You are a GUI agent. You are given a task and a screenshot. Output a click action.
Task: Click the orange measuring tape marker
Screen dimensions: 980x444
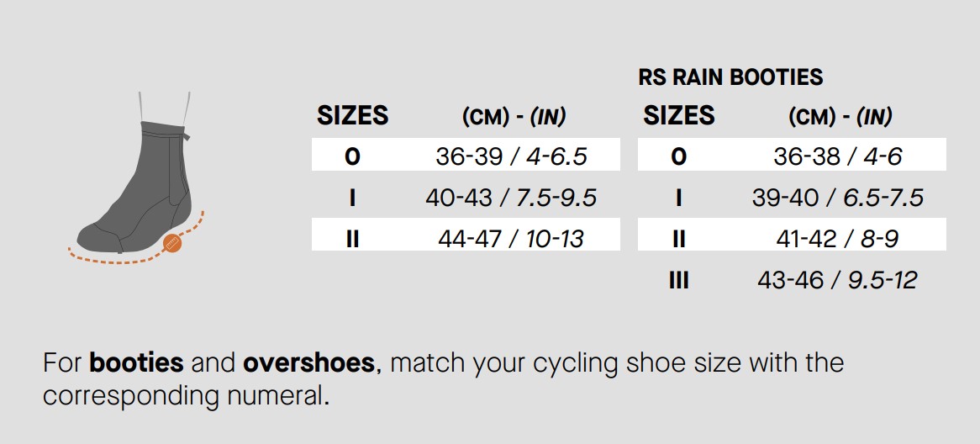(171, 243)
